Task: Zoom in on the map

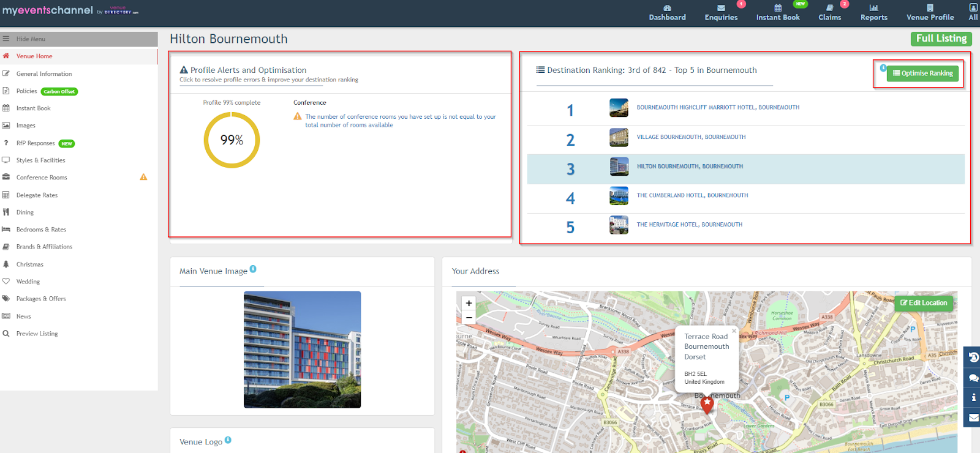Action: click(469, 303)
